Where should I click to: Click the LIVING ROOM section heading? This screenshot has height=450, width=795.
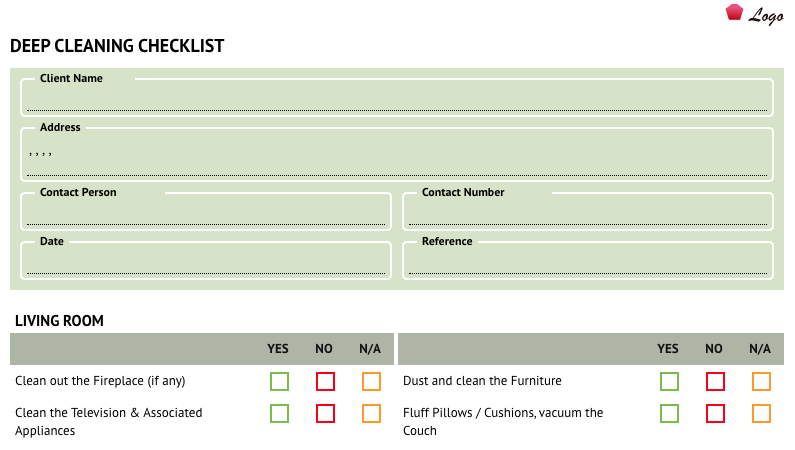pos(59,321)
